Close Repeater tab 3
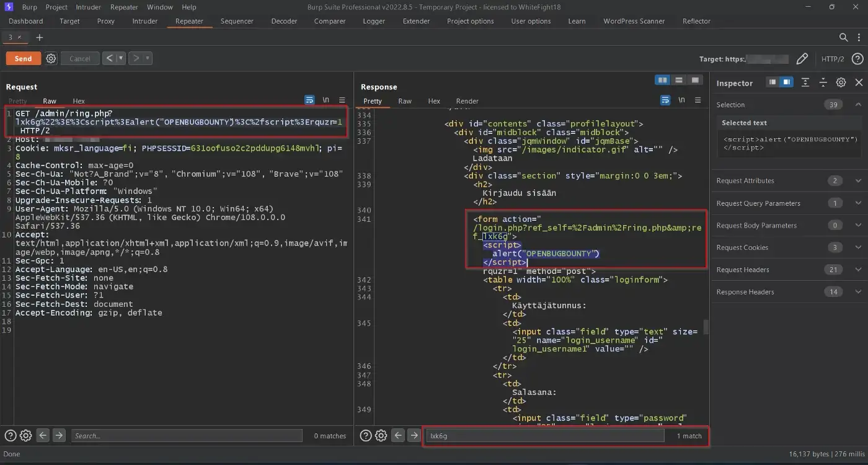The height and width of the screenshot is (465, 868). coord(19,37)
